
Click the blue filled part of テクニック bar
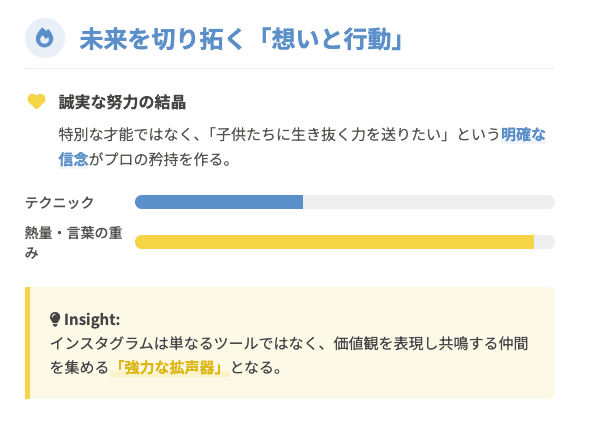(x=218, y=202)
